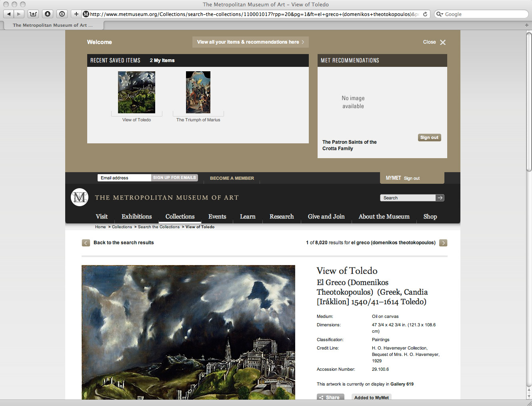Submit site search with the arrow button

pos(440,198)
